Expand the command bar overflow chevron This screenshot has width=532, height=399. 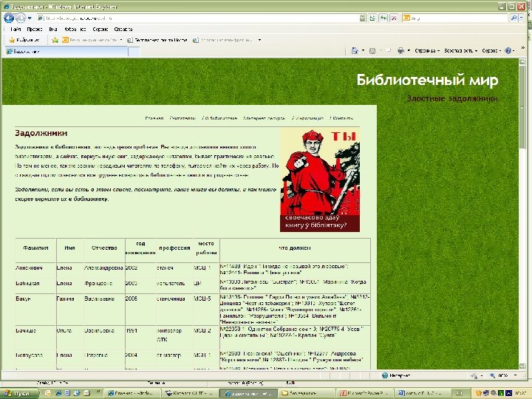[x=523, y=48]
